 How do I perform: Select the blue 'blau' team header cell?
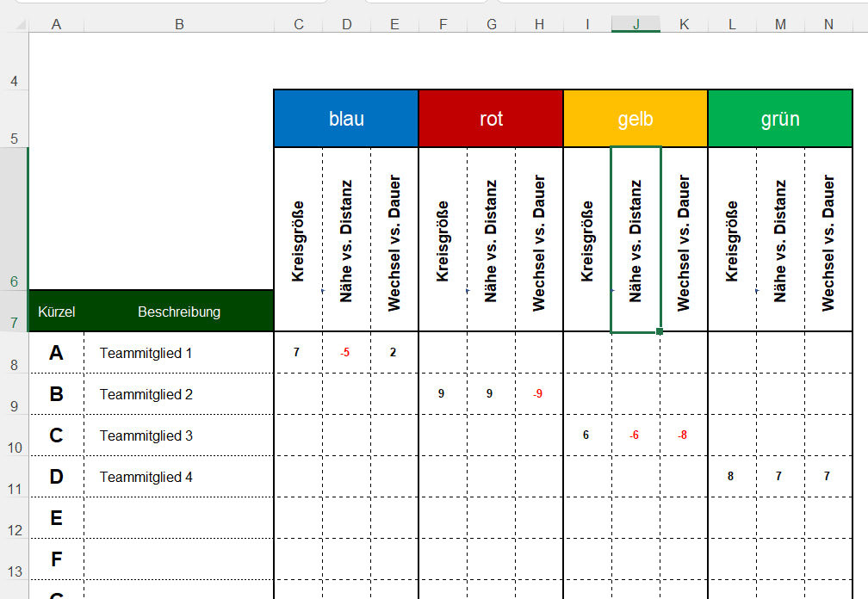345,118
